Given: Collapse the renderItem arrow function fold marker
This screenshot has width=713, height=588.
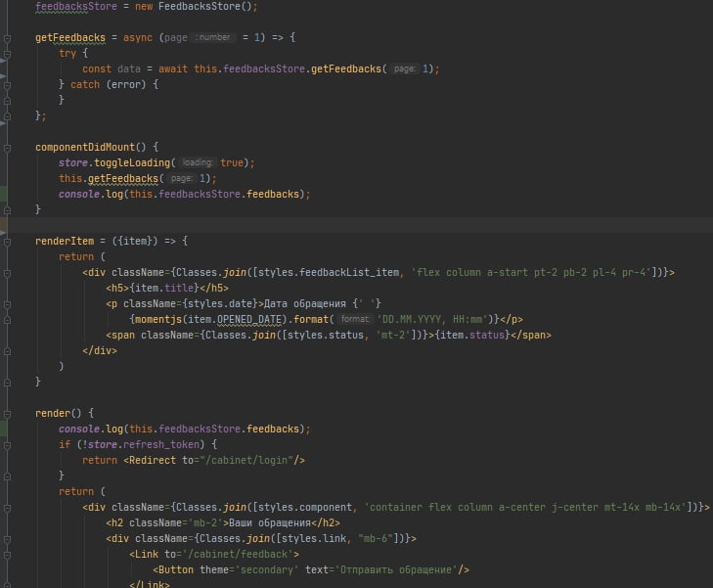Looking at the screenshot, I should tap(7, 242).
